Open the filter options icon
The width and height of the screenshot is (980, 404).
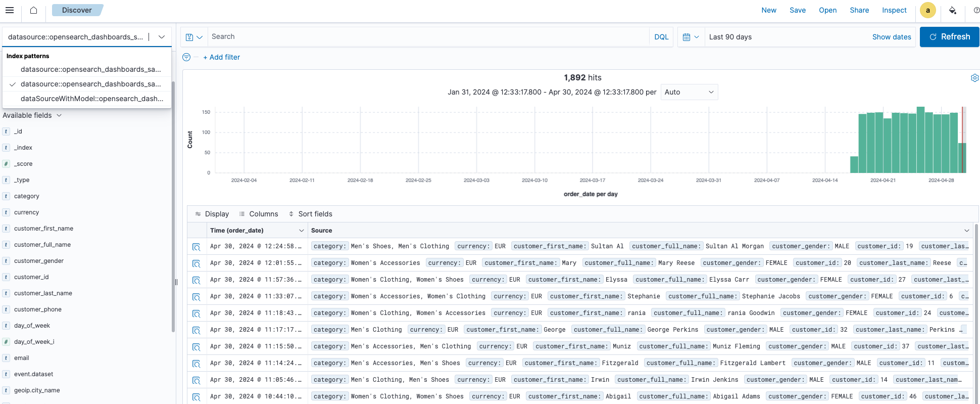click(186, 57)
